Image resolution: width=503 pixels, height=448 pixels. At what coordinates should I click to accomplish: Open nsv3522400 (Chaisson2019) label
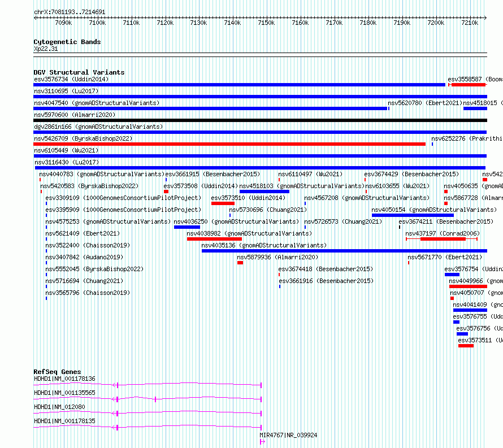(x=88, y=245)
